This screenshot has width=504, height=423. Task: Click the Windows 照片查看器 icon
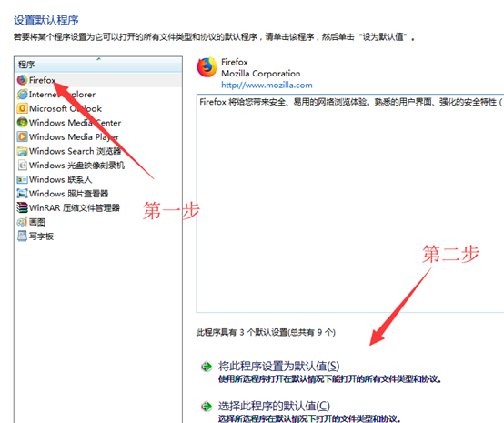click(22, 193)
